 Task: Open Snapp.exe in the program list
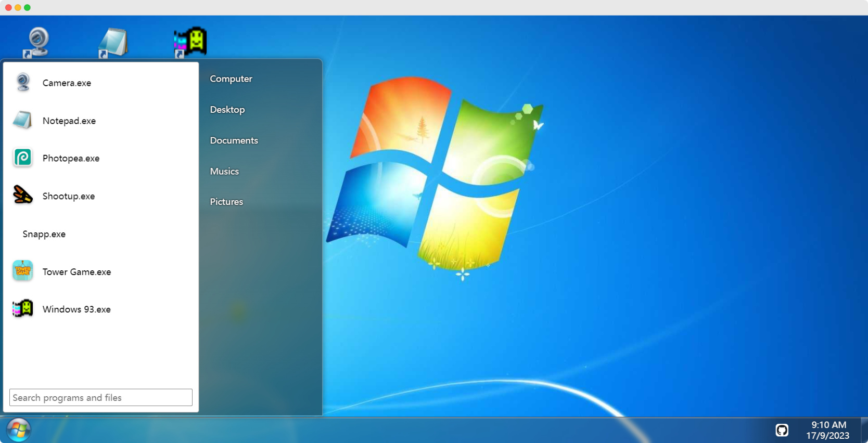pos(44,234)
